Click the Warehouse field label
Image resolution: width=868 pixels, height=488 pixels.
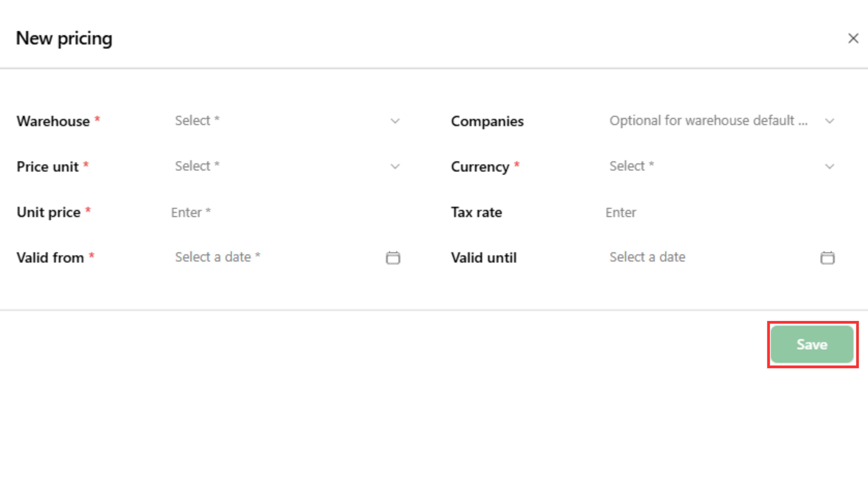tap(53, 121)
